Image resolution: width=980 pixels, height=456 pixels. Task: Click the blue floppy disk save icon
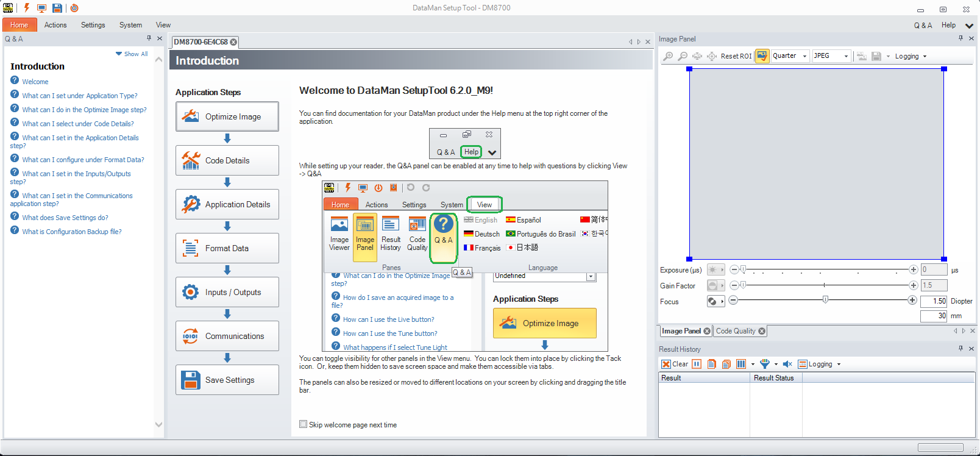pyautogui.click(x=57, y=8)
